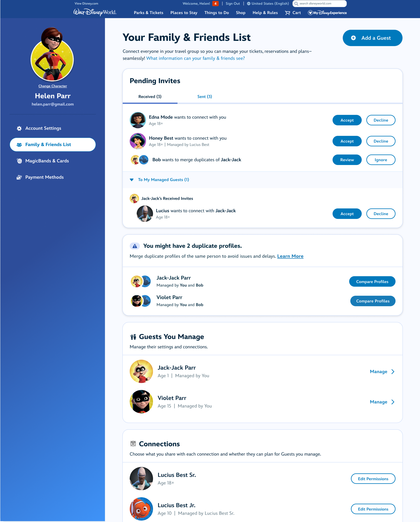Decline Honey Best's connection invite
The image size is (420, 522).
coord(381,141)
